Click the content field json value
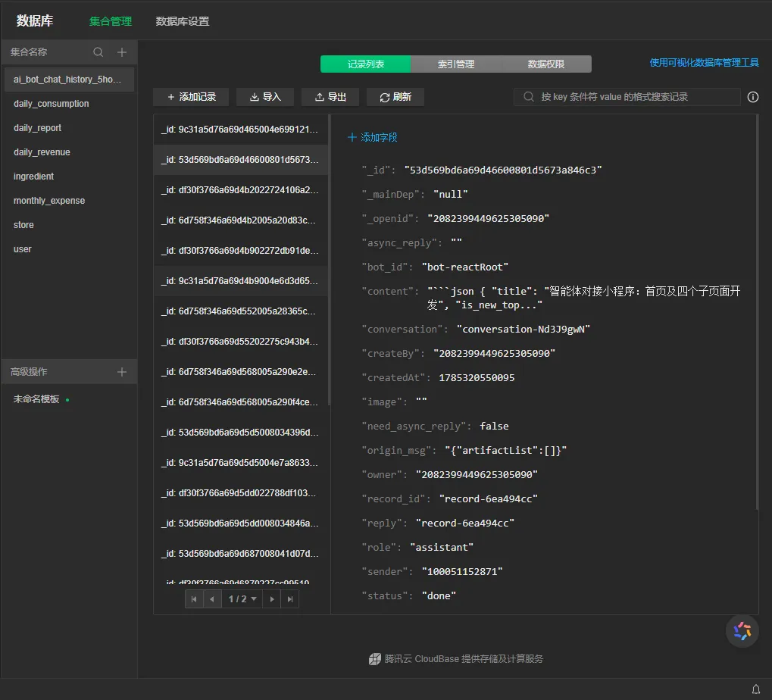This screenshot has width=772, height=700. click(x=583, y=298)
